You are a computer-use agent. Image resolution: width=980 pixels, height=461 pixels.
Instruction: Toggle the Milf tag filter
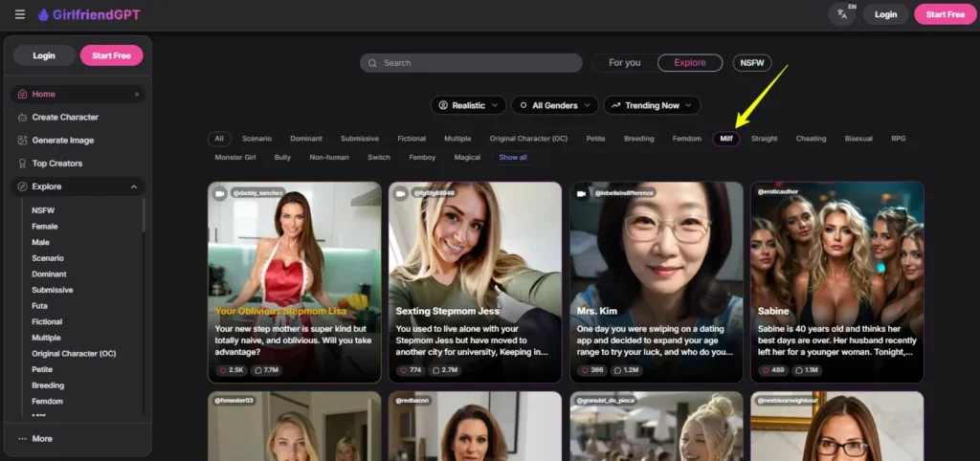pos(726,139)
